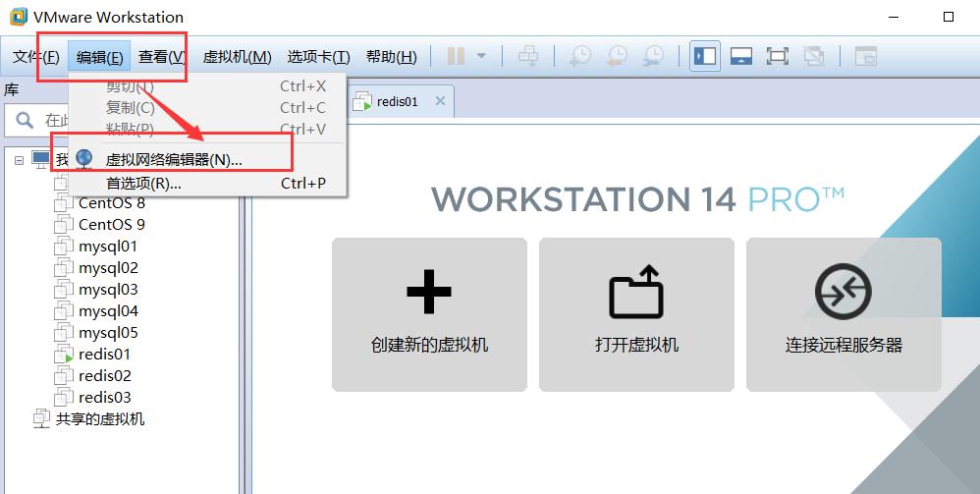Click the library search magnifier icon
Image resolution: width=980 pixels, height=494 pixels.
point(25,120)
